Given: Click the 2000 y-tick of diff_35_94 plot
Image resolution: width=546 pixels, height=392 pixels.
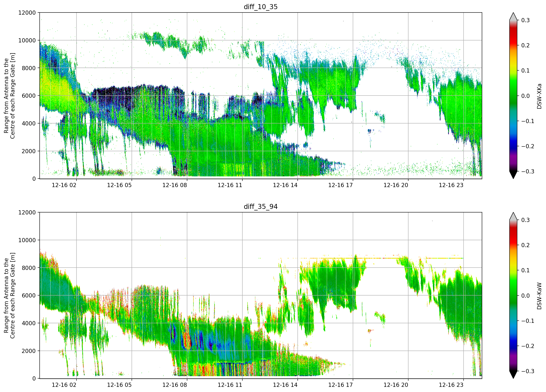Looking at the screenshot, I should point(29,351).
